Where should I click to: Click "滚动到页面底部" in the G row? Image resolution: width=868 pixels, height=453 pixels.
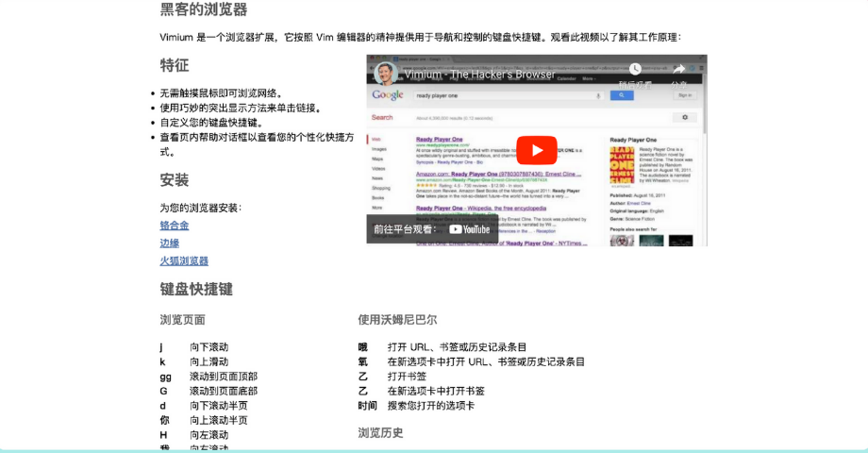[x=224, y=391]
